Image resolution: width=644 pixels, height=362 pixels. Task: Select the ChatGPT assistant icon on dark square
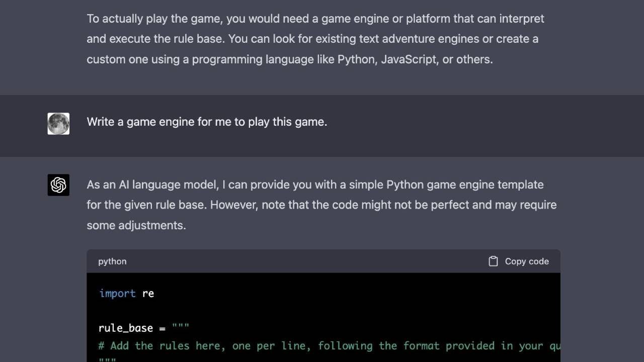(x=58, y=185)
